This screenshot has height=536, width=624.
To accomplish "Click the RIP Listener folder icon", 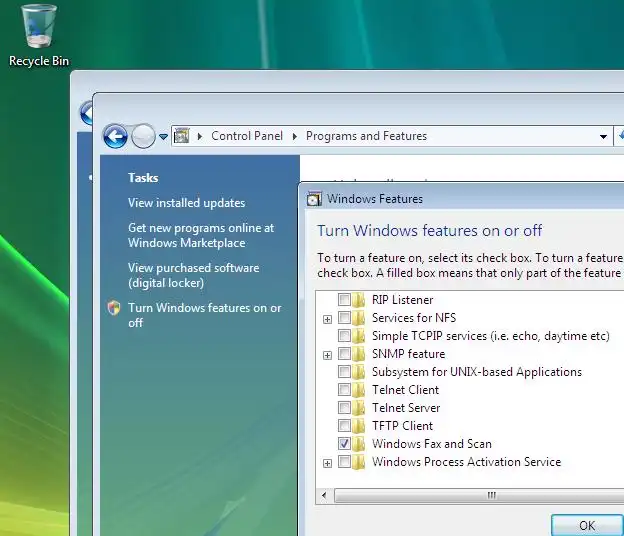I will tap(359, 300).
